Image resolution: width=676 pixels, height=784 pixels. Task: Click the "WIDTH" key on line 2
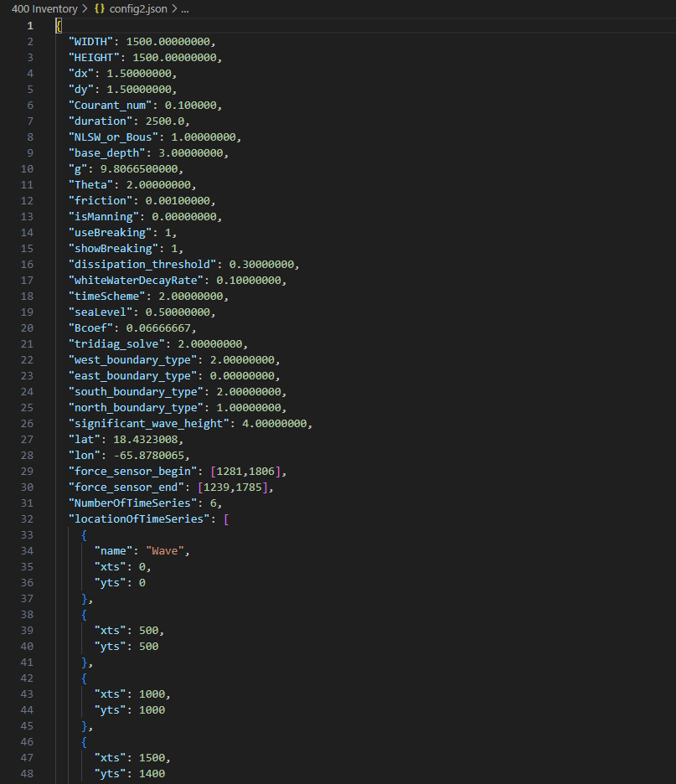[90, 42]
